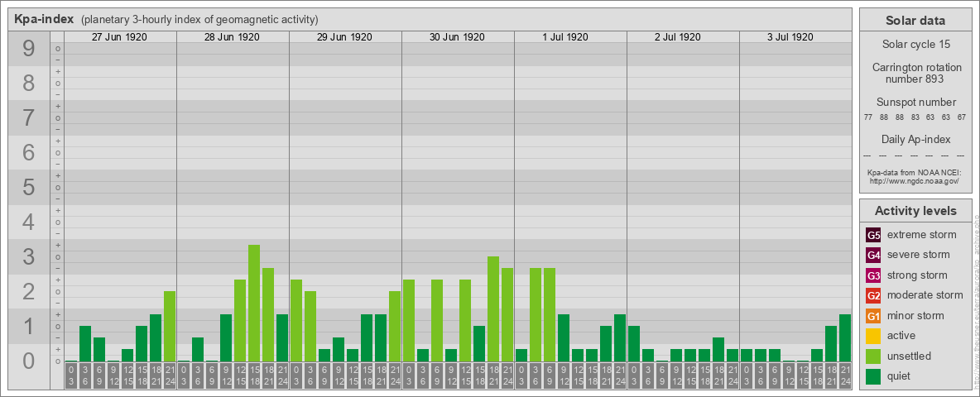Click the Solar data panel heading

(915, 21)
